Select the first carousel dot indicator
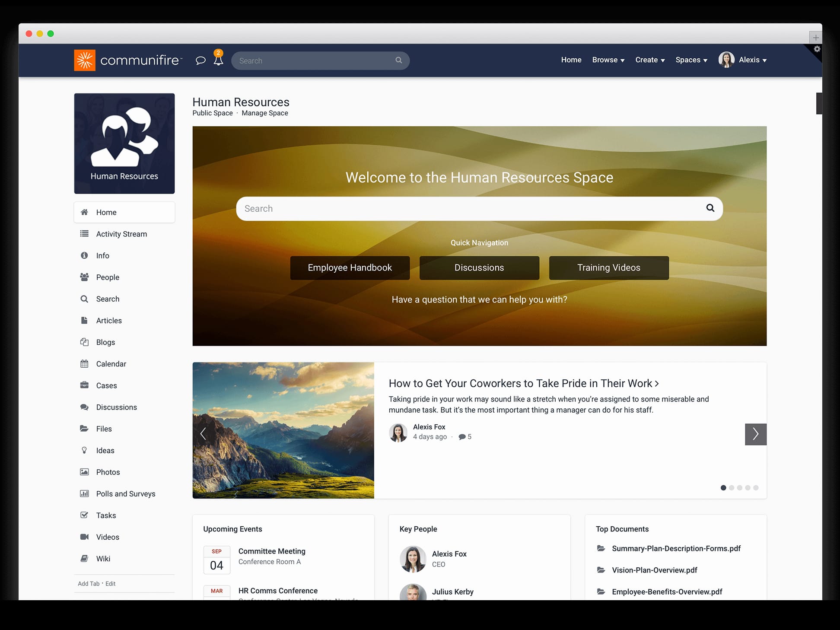The height and width of the screenshot is (630, 840). [723, 488]
